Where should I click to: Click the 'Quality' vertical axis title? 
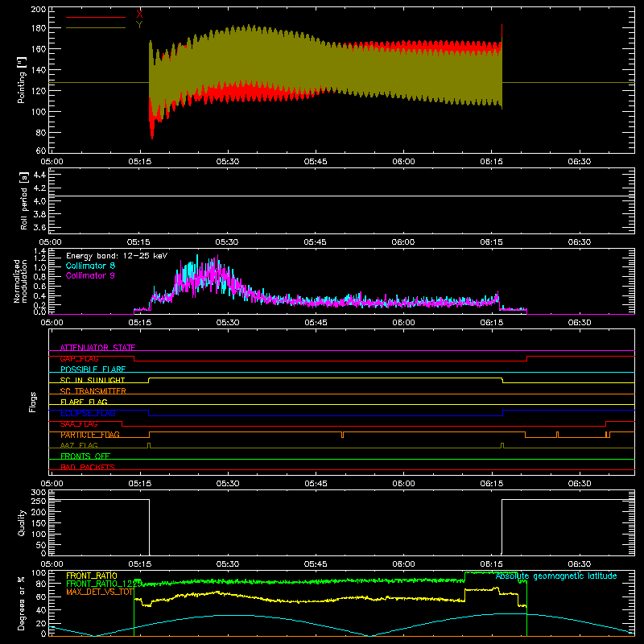22,522
